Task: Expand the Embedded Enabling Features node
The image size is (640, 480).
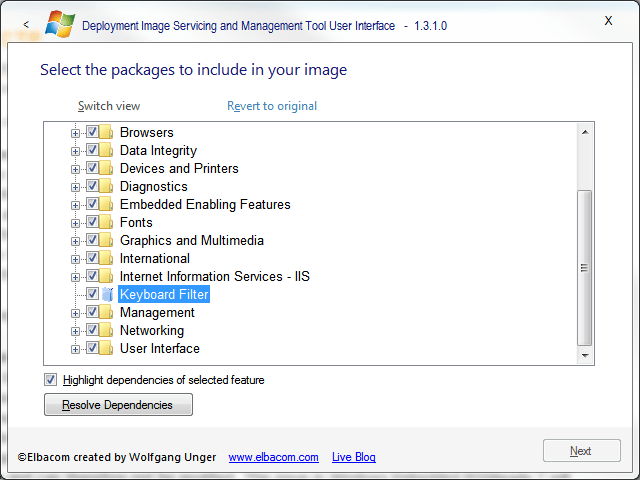Action: pyautogui.click(x=75, y=205)
